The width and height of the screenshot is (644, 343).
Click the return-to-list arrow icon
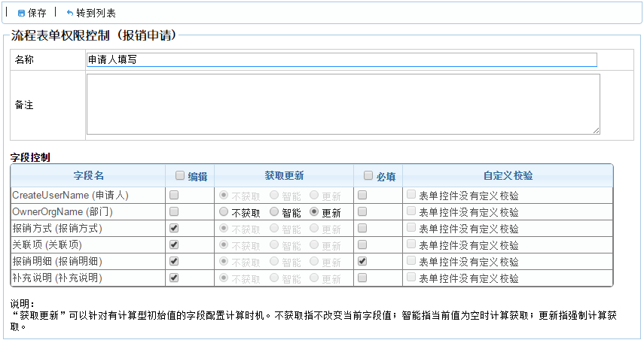(70, 14)
